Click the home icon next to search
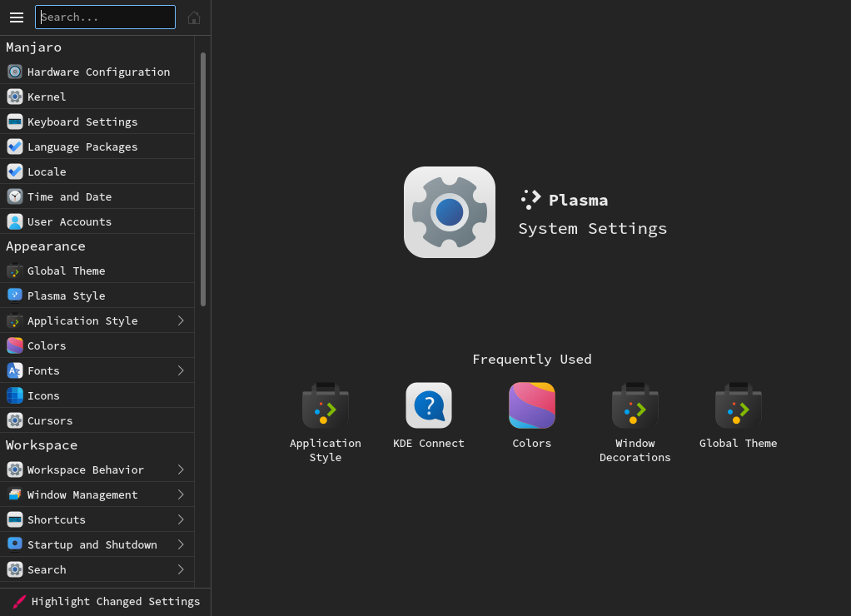This screenshot has height=616, width=851. (x=194, y=18)
